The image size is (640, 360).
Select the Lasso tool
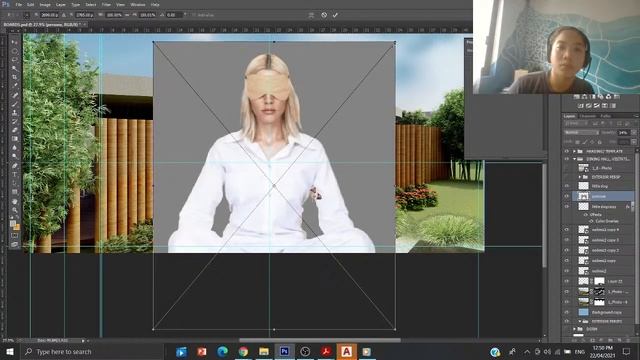click(x=15, y=60)
